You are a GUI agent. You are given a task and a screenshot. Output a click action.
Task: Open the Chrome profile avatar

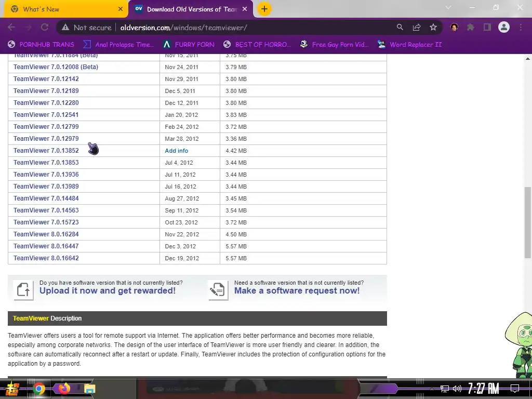[x=504, y=27]
